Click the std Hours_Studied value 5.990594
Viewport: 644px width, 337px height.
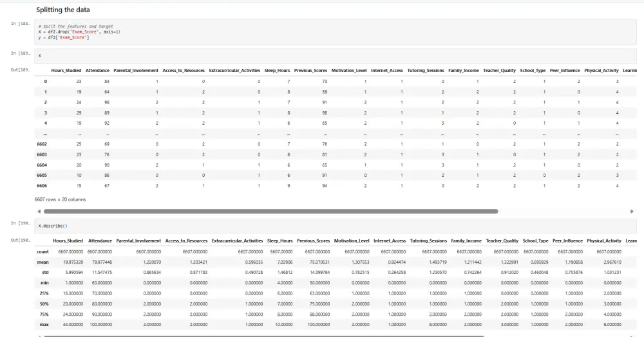74,273
